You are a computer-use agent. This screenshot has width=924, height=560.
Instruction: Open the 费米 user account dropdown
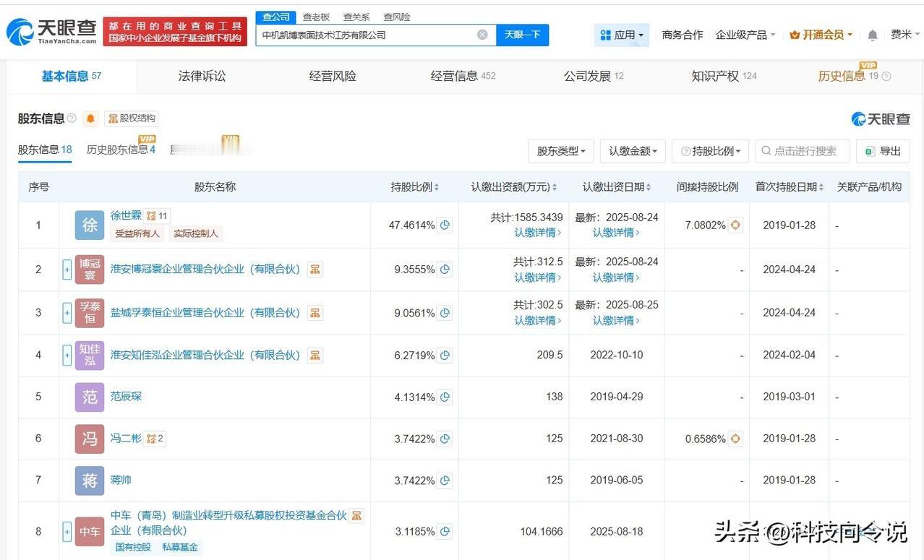coord(904,35)
